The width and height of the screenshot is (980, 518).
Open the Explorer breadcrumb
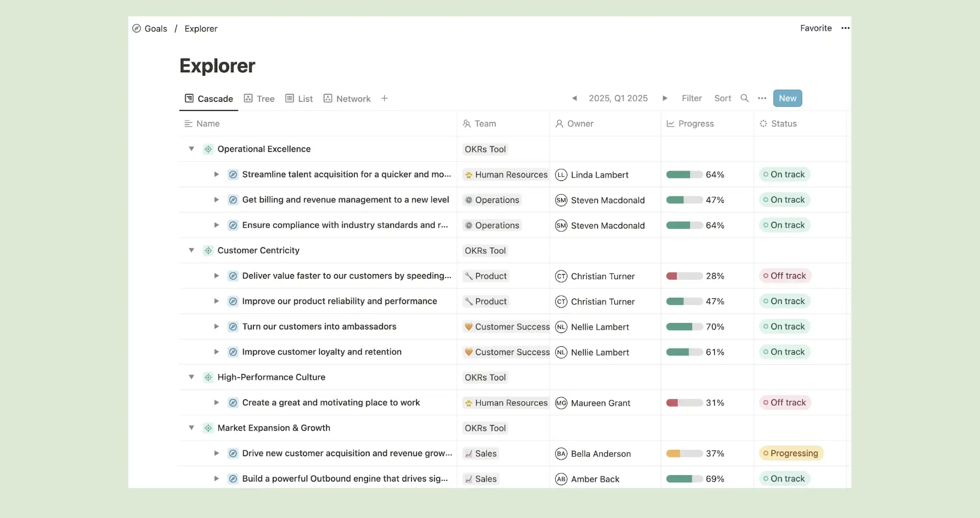pyautogui.click(x=201, y=28)
